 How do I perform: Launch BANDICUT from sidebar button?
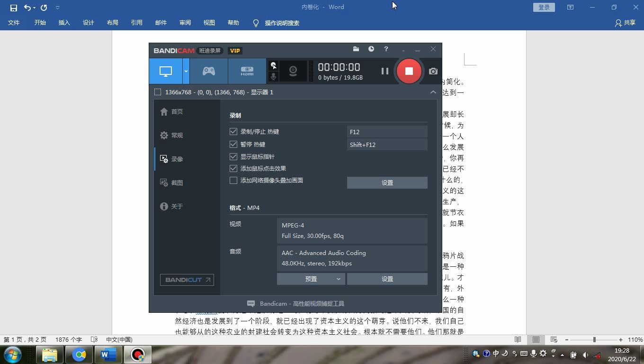[187, 280]
